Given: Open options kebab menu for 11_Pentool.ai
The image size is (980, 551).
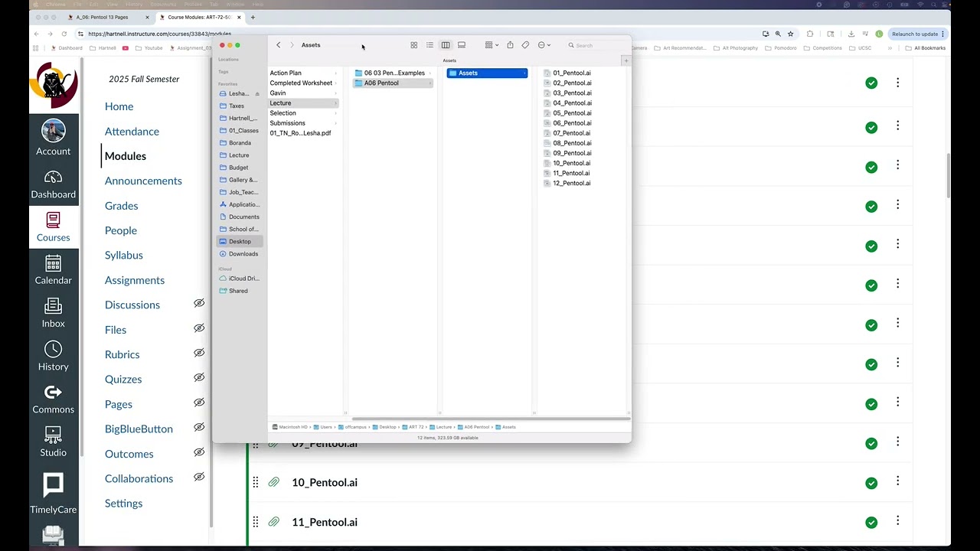Looking at the screenshot, I should (897, 522).
